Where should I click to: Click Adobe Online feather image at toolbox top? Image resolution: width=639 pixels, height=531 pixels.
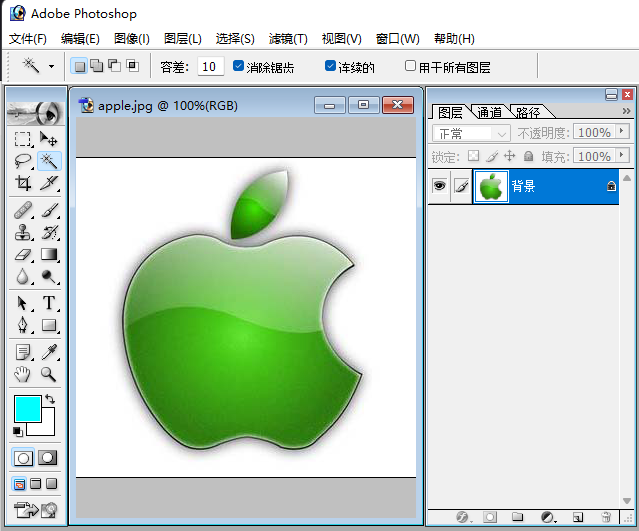[36, 112]
